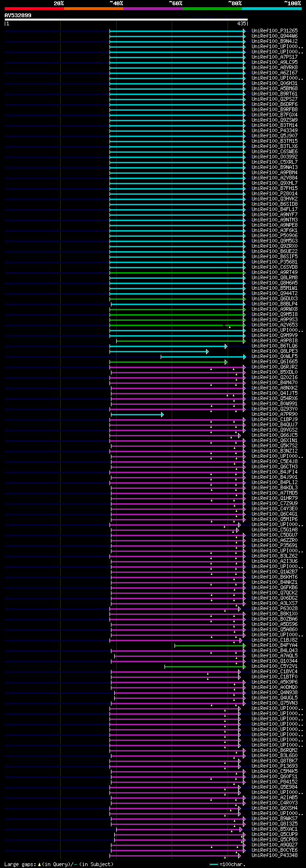Click the Large gaps legend text
The height and width of the screenshot is (868, 306).
point(59,864)
